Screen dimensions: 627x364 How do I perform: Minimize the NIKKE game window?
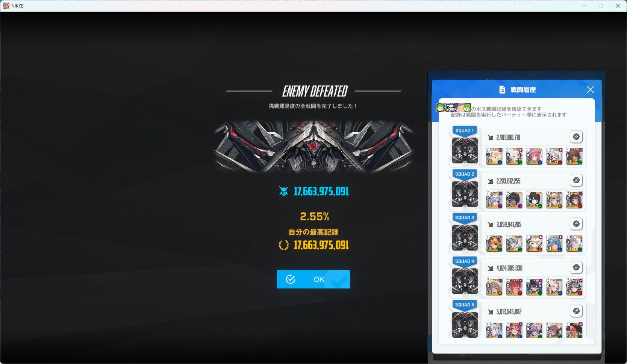click(x=583, y=6)
